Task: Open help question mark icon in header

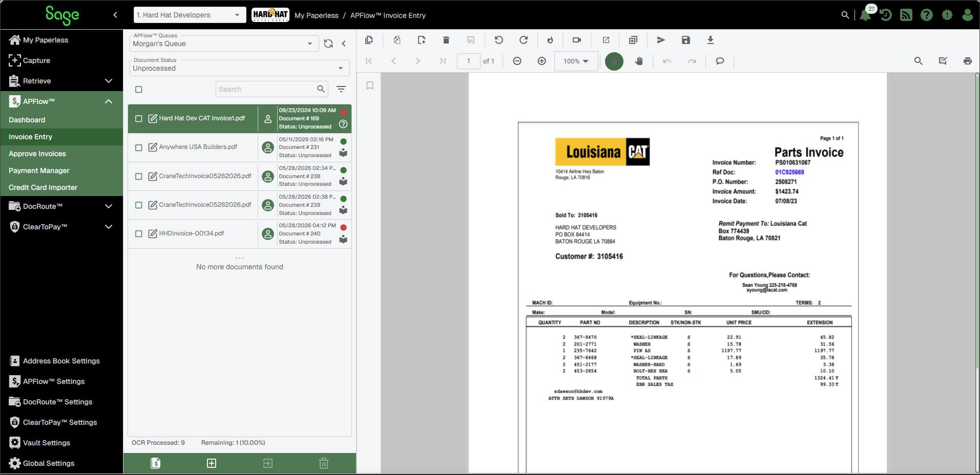Action: click(x=926, y=15)
